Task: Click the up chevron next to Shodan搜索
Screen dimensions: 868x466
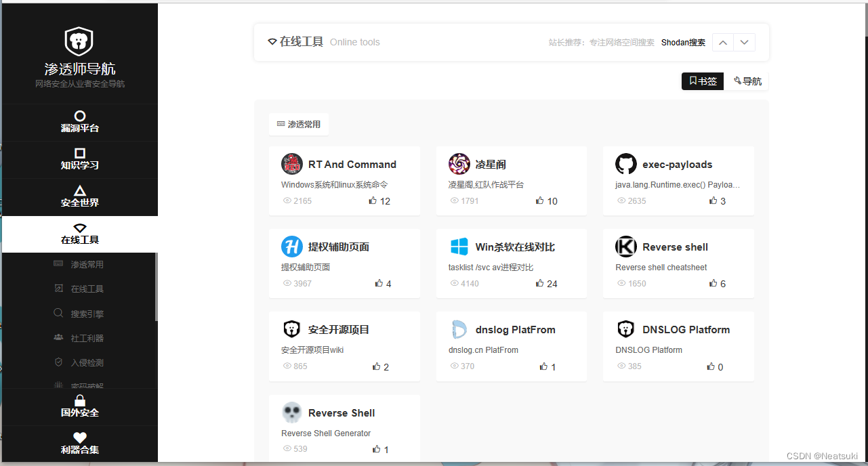Action: (722, 41)
